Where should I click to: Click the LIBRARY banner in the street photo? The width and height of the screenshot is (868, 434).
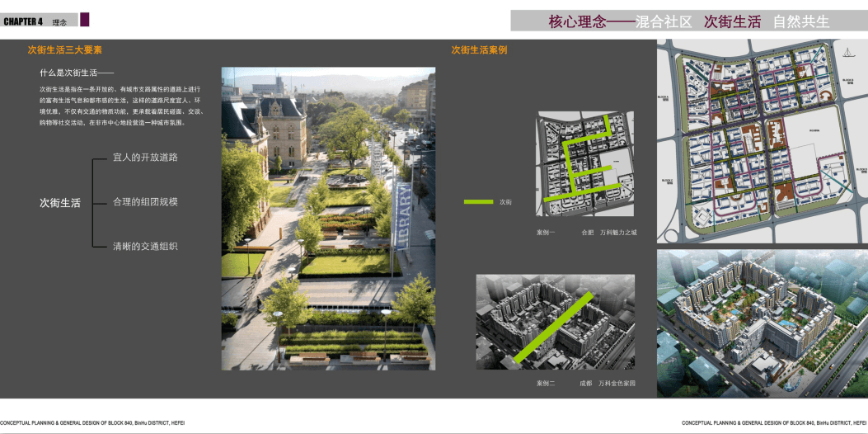click(x=402, y=217)
